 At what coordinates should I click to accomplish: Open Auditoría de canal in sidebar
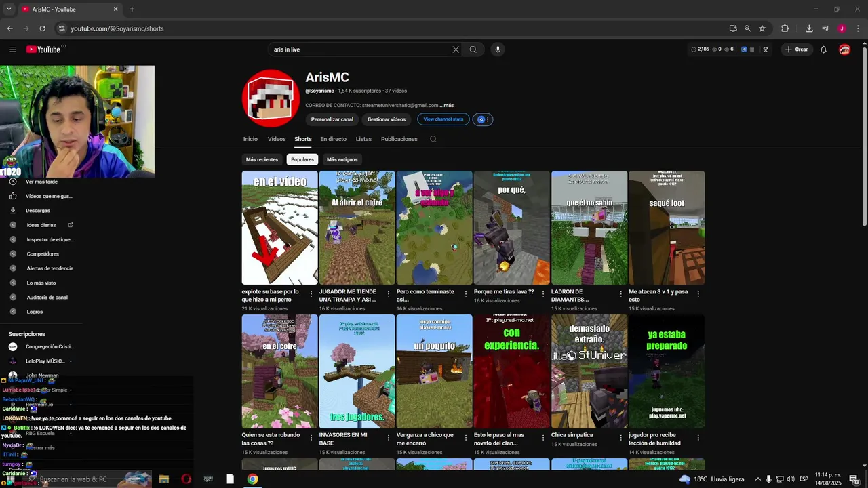click(39, 297)
